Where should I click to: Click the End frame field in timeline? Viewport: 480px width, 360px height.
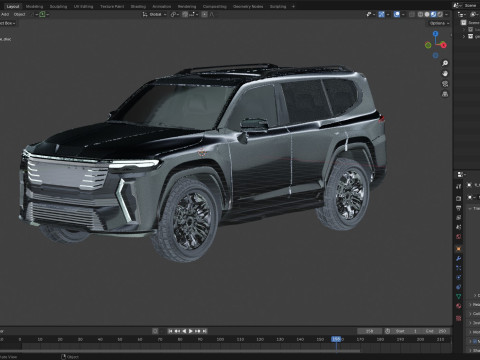435,331
